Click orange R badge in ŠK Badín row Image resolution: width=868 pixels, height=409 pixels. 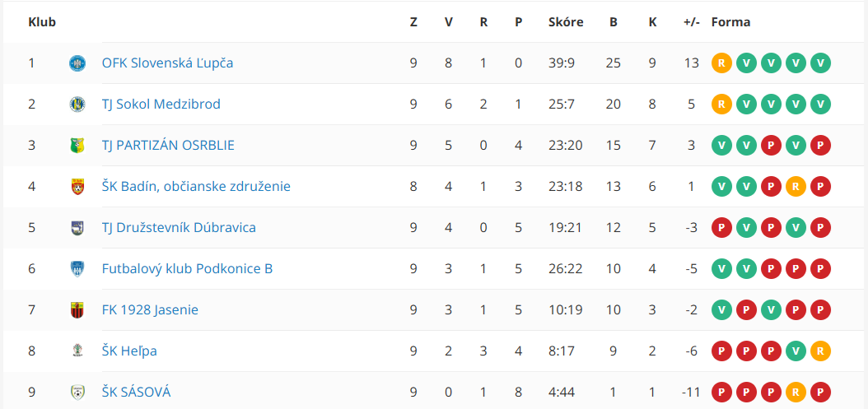(x=796, y=187)
